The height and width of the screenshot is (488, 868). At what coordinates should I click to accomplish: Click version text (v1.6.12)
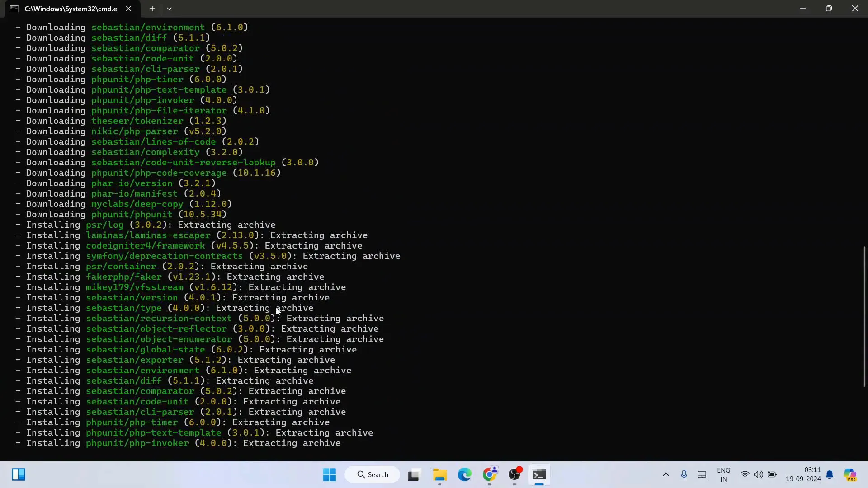[213, 287]
